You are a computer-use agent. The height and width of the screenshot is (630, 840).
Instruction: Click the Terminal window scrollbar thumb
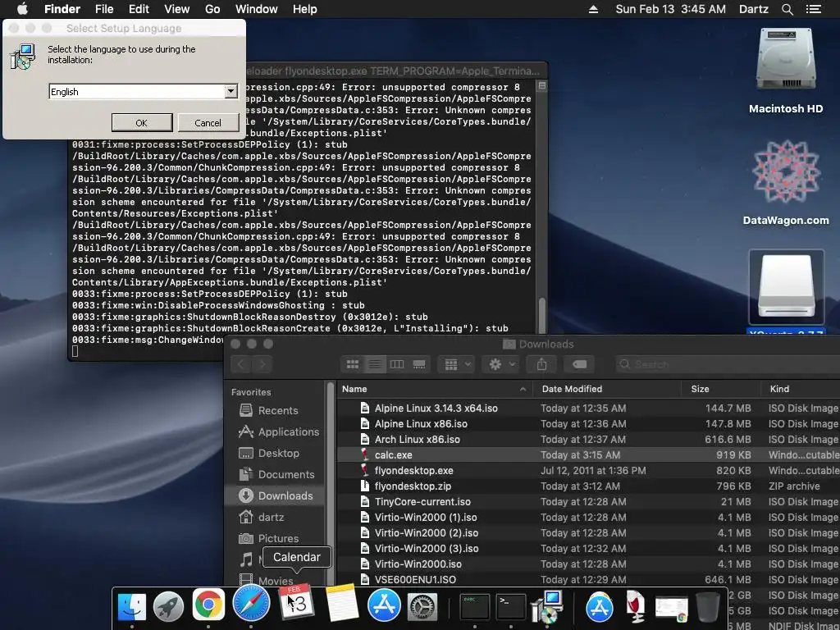pos(542,315)
